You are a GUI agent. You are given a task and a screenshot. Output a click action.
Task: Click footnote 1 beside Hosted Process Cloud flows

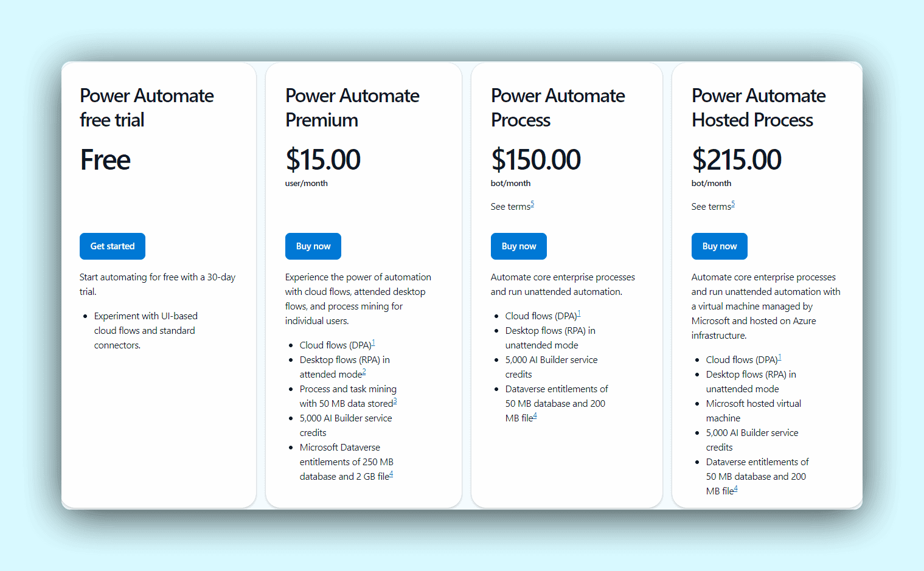coord(780,358)
